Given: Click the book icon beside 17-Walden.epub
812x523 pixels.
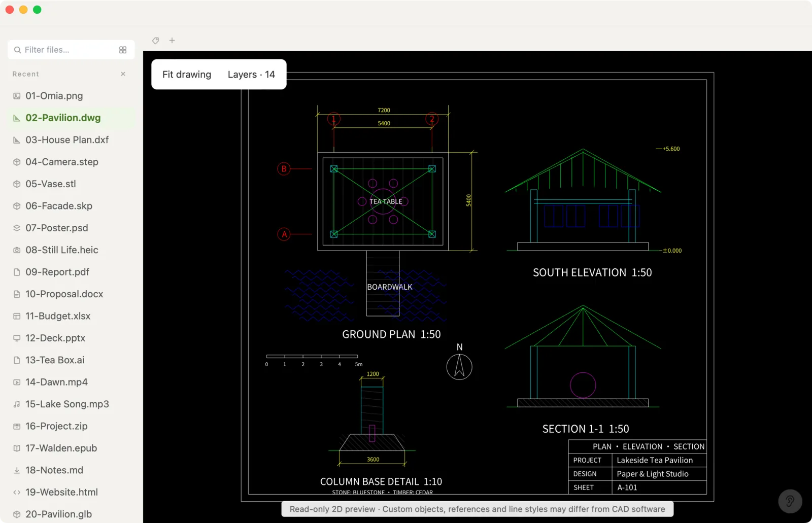Looking at the screenshot, I should pyautogui.click(x=17, y=448).
